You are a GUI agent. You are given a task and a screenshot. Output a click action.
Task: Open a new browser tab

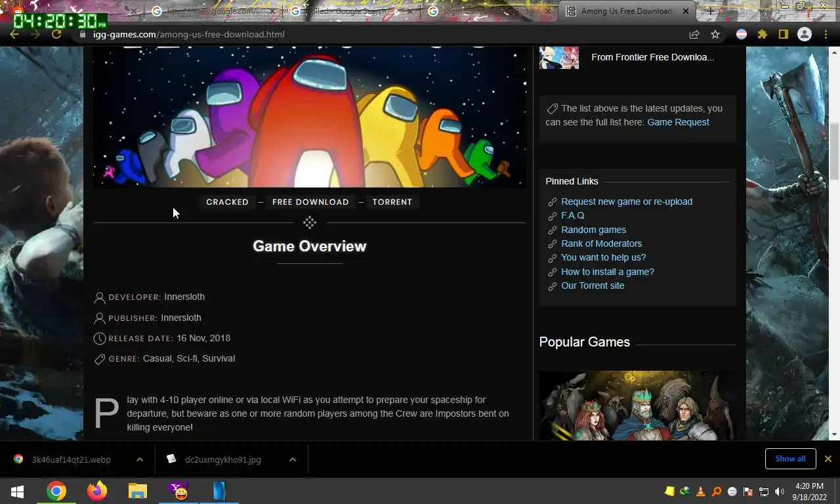tap(710, 11)
